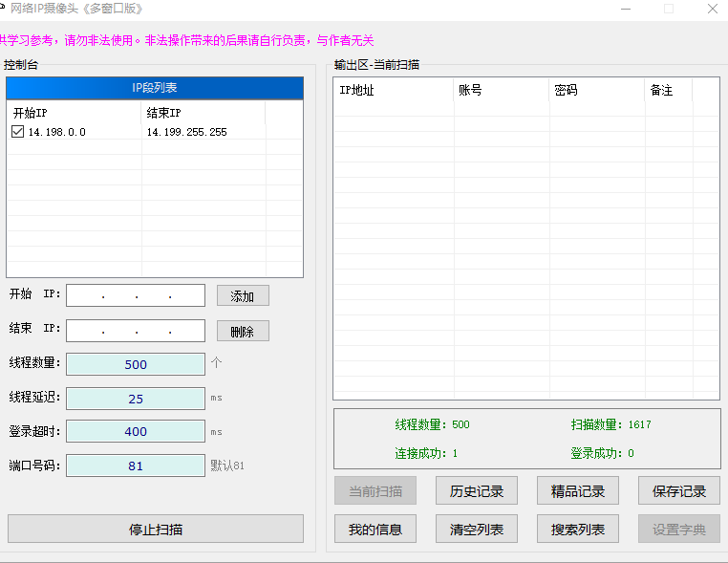Click the 账号 column header
This screenshot has width=728, height=563.
tap(501, 91)
